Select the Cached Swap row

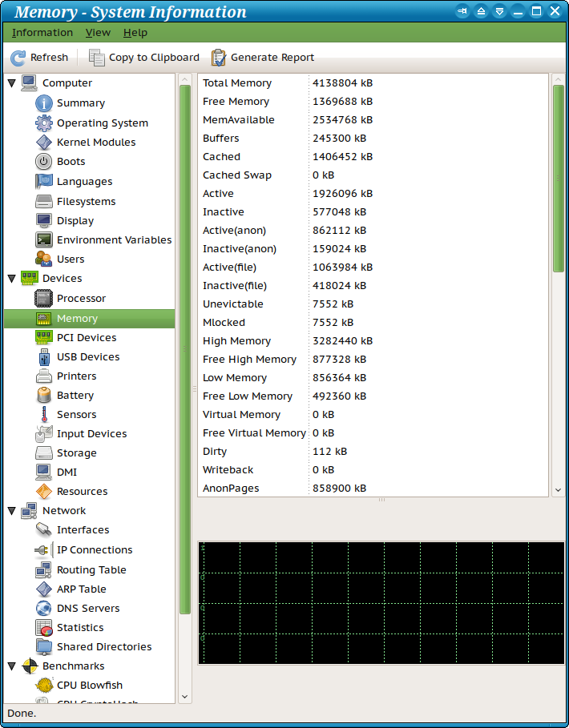[373, 175]
